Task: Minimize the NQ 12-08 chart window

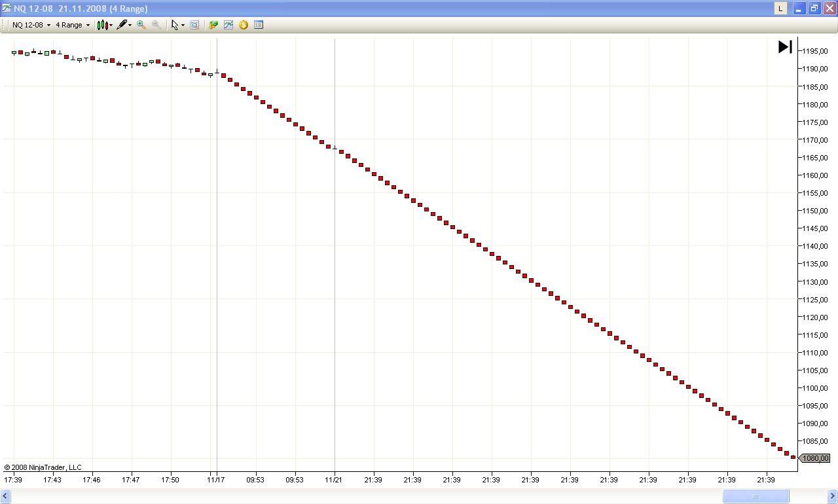Action: tap(799, 9)
